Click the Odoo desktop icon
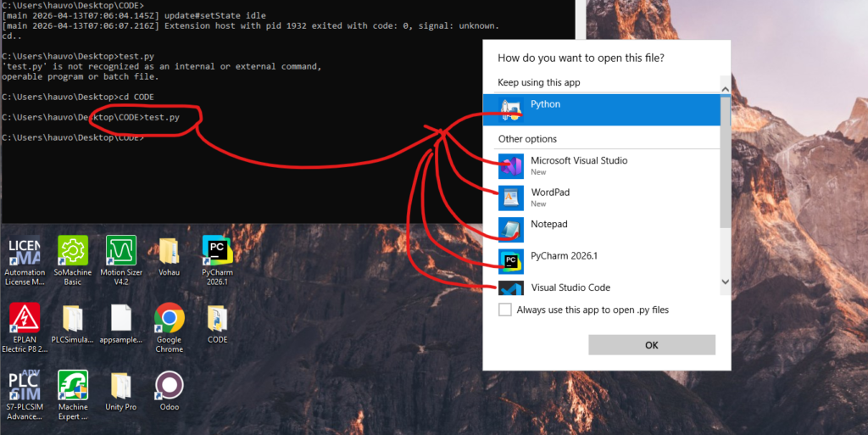This screenshot has width=868, height=435. point(170,387)
